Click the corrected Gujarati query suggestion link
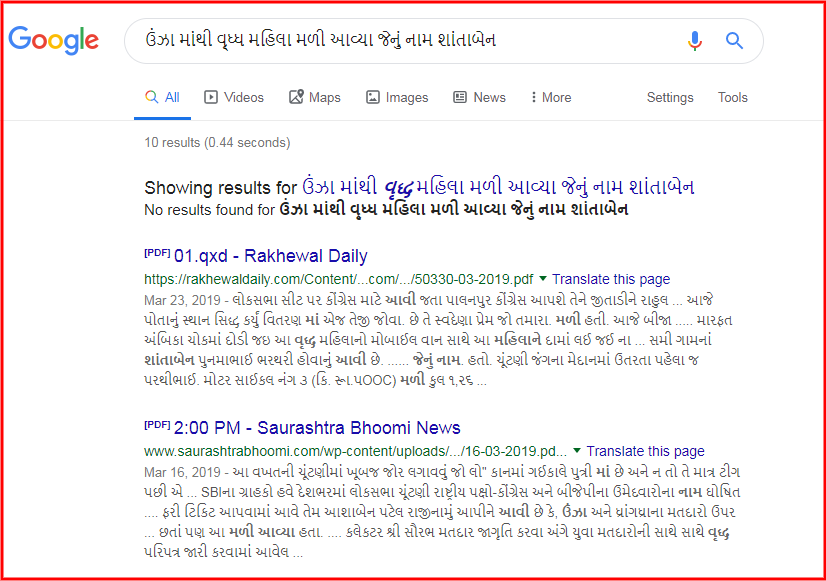 tap(499, 187)
